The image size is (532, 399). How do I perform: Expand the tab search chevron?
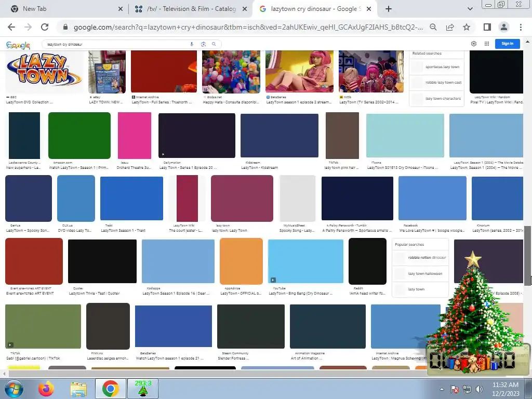click(470, 9)
